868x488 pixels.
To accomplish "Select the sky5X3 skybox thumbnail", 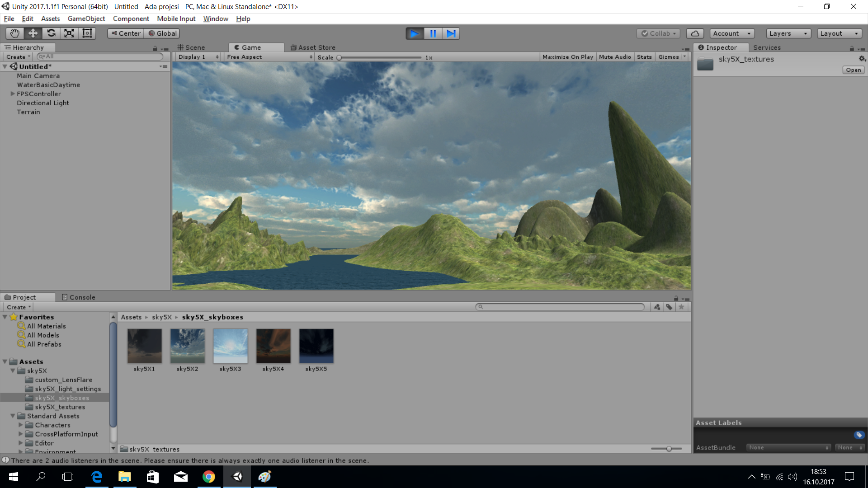I will click(230, 346).
